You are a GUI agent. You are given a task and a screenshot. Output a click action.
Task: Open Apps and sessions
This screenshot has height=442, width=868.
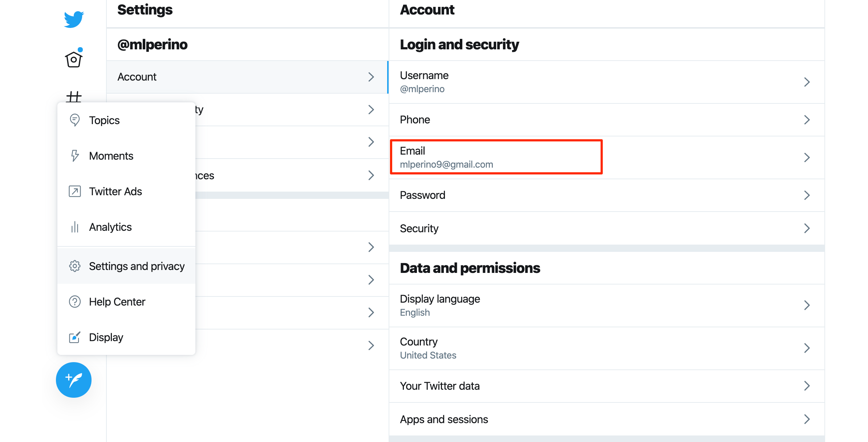[x=444, y=419]
